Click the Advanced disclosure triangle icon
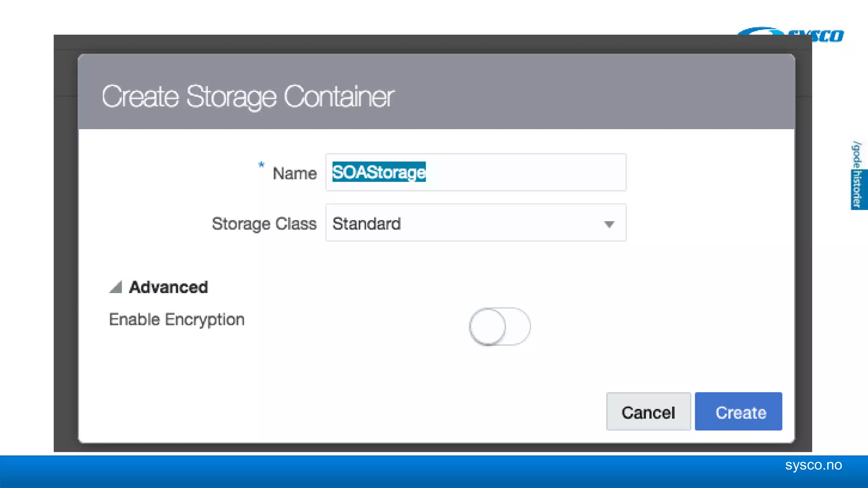The height and width of the screenshot is (488, 868). [116, 287]
